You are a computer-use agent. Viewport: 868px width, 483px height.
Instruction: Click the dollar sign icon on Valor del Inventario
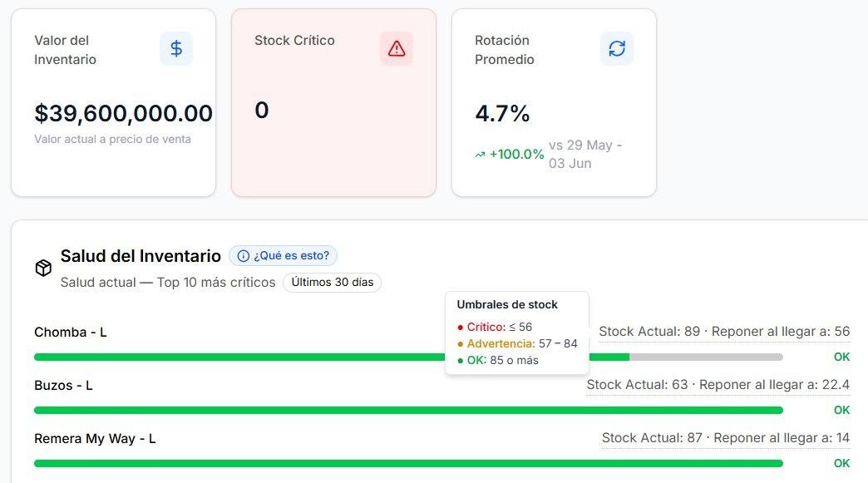pos(176,49)
